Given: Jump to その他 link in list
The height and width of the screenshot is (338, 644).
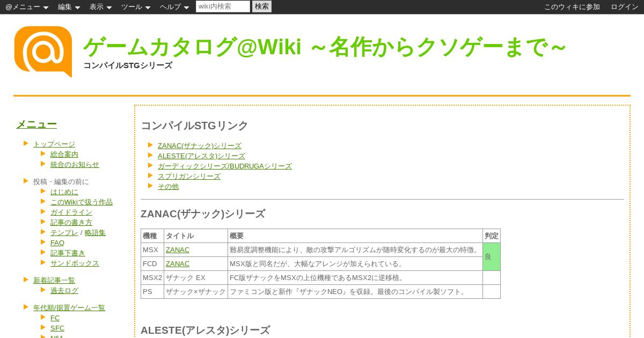Looking at the screenshot, I should [x=168, y=186].
